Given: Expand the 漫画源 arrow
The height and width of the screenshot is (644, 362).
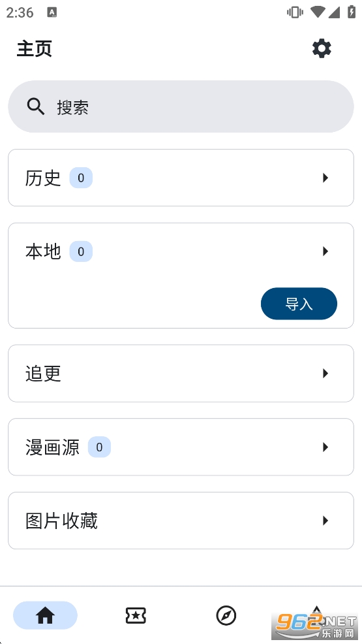Looking at the screenshot, I should [325, 447].
